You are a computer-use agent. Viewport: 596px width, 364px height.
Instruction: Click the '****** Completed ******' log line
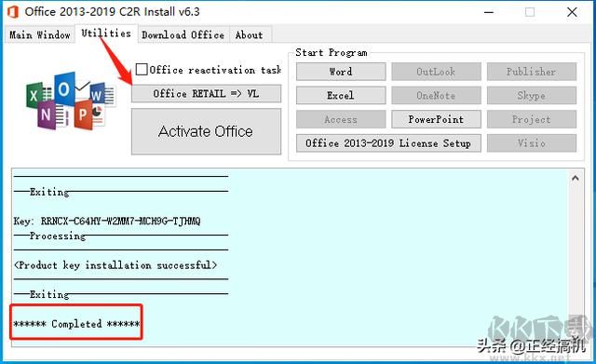[x=76, y=324]
